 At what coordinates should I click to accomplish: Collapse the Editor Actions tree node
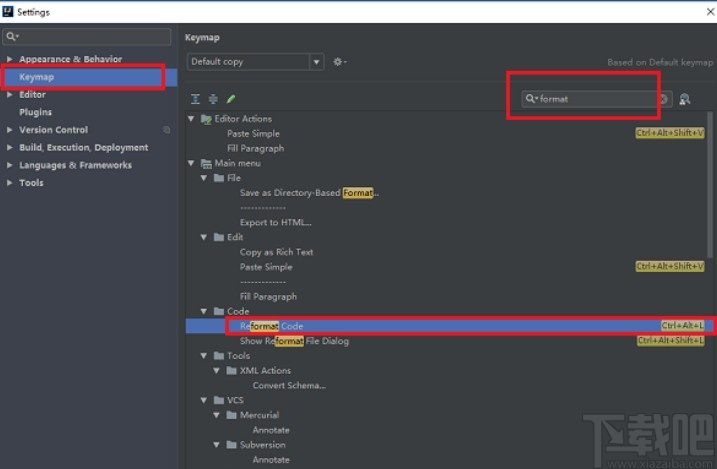(191, 119)
